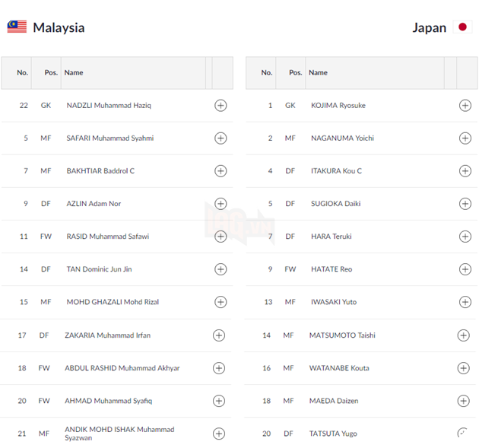Expand plus icon for ZAKARIA Muhammad Irfan
Screen dimensions: 479x448
pyautogui.click(x=219, y=335)
